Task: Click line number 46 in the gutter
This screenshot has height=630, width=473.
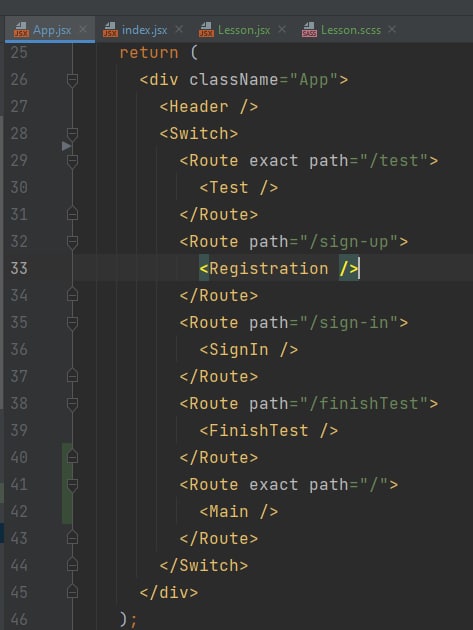Action: [x=19, y=619]
